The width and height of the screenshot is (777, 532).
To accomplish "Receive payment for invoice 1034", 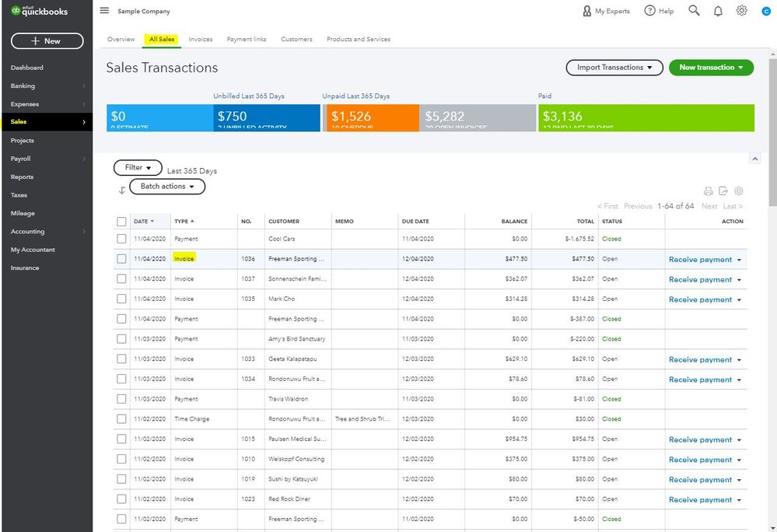I will [700, 380].
